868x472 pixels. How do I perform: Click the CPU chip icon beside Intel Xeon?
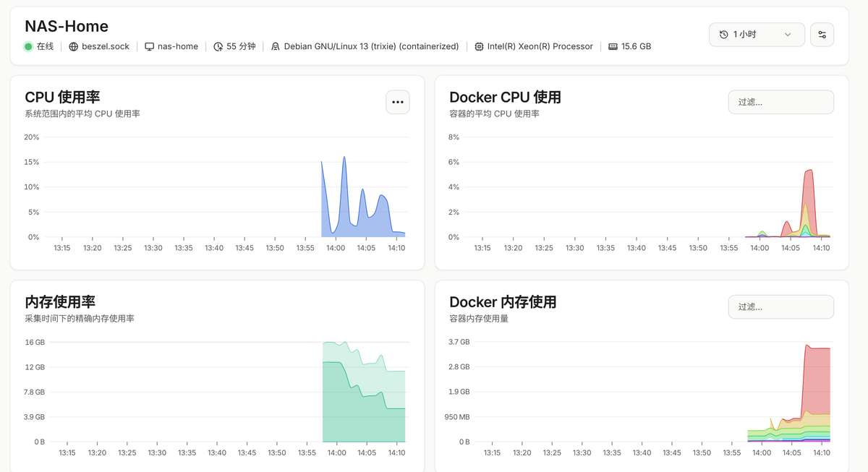tap(480, 46)
